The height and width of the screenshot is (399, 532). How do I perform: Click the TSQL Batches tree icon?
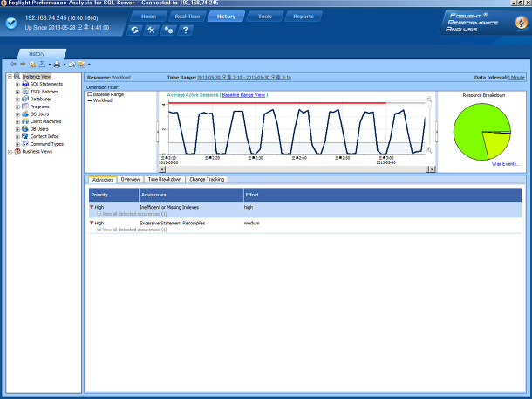[25, 92]
